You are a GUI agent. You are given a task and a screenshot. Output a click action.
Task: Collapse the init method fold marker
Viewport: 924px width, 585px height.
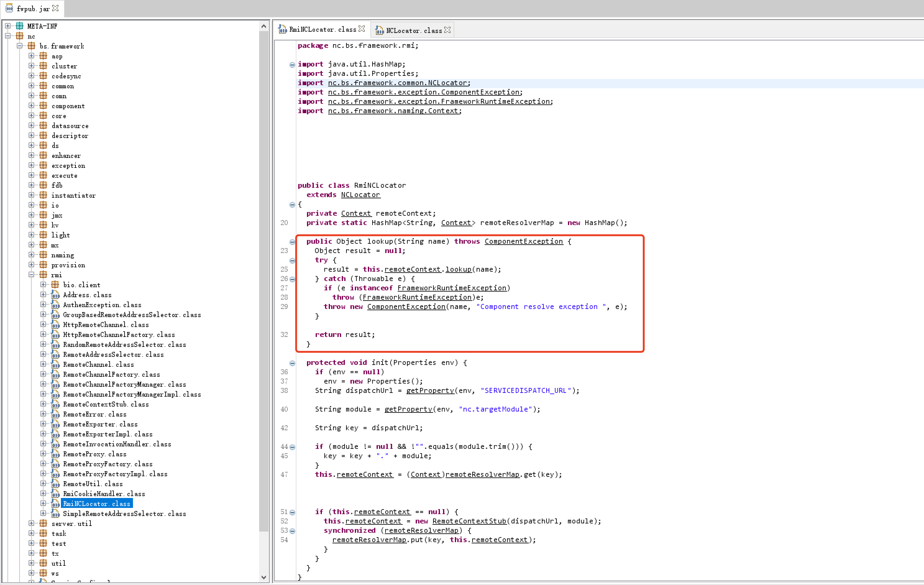pyautogui.click(x=292, y=363)
